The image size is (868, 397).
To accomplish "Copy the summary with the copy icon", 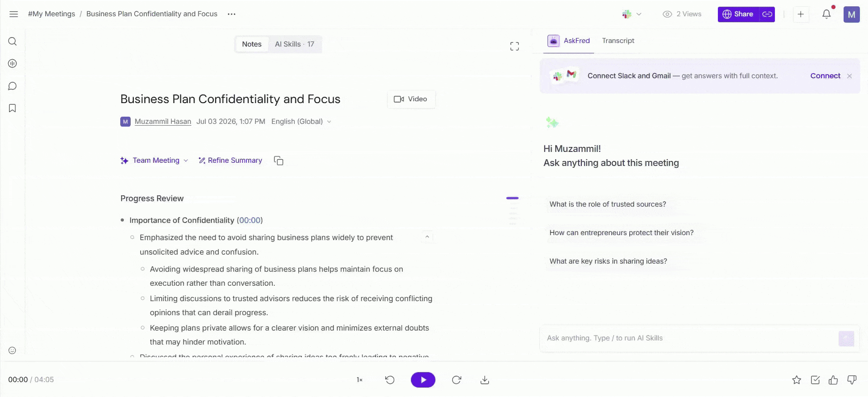I will (x=278, y=161).
